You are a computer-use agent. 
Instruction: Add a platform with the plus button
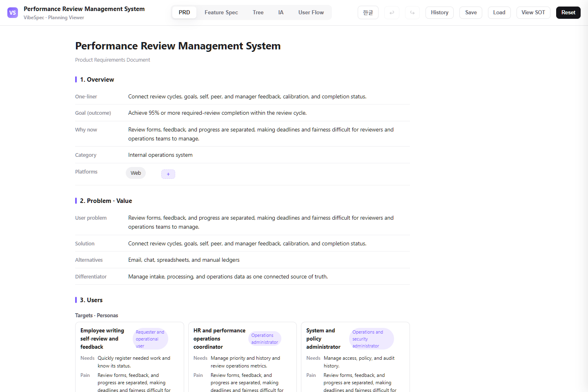(168, 174)
